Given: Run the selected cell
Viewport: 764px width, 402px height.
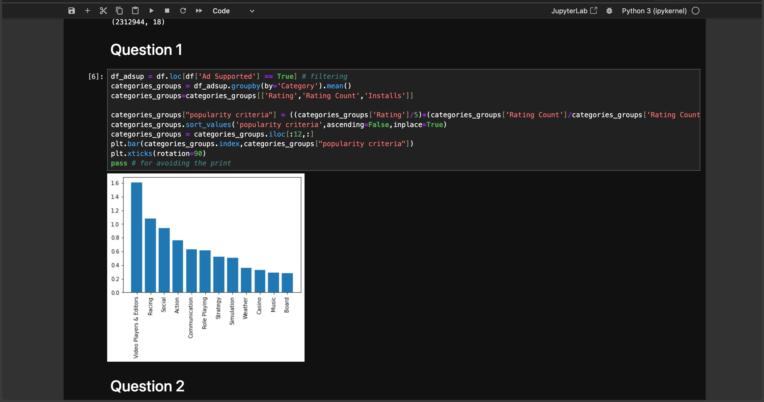Looking at the screenshot, I should coord(151,10).
